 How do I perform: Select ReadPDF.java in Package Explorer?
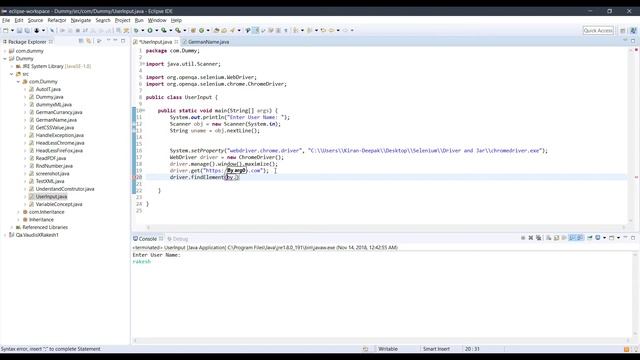(x=51, y=158)
